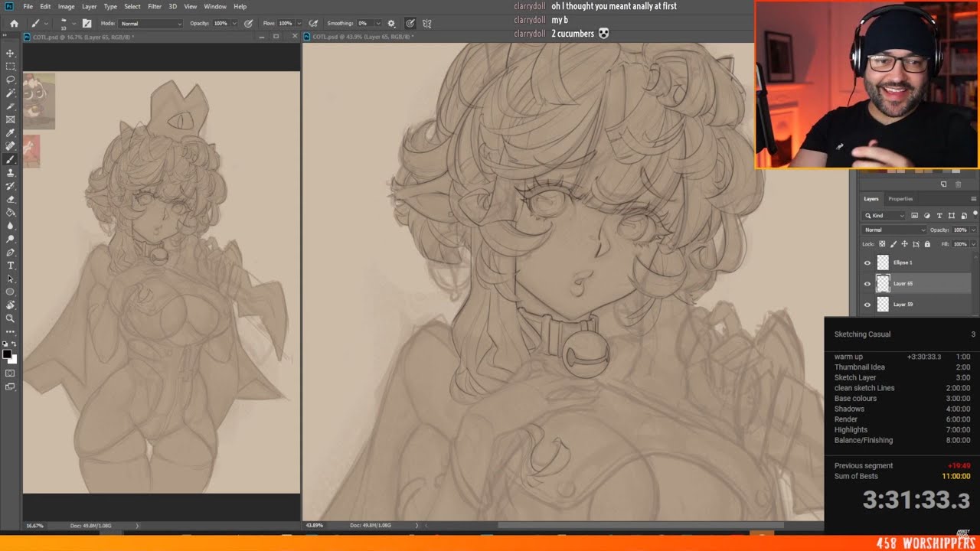Hide Layer 59 visibility eye

coord(867,305)
